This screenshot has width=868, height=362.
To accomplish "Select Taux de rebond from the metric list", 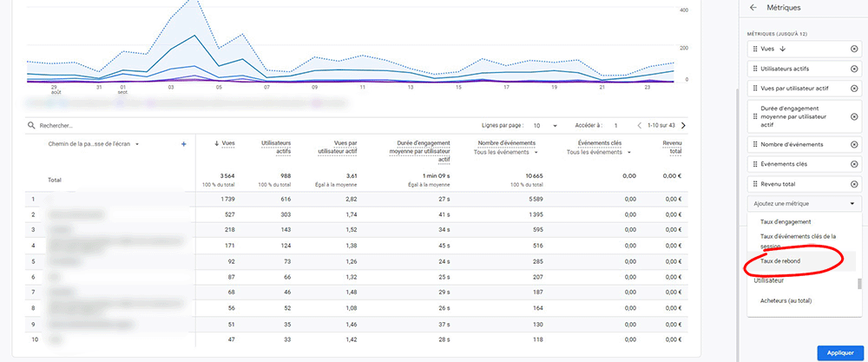I will pos(780,261).
